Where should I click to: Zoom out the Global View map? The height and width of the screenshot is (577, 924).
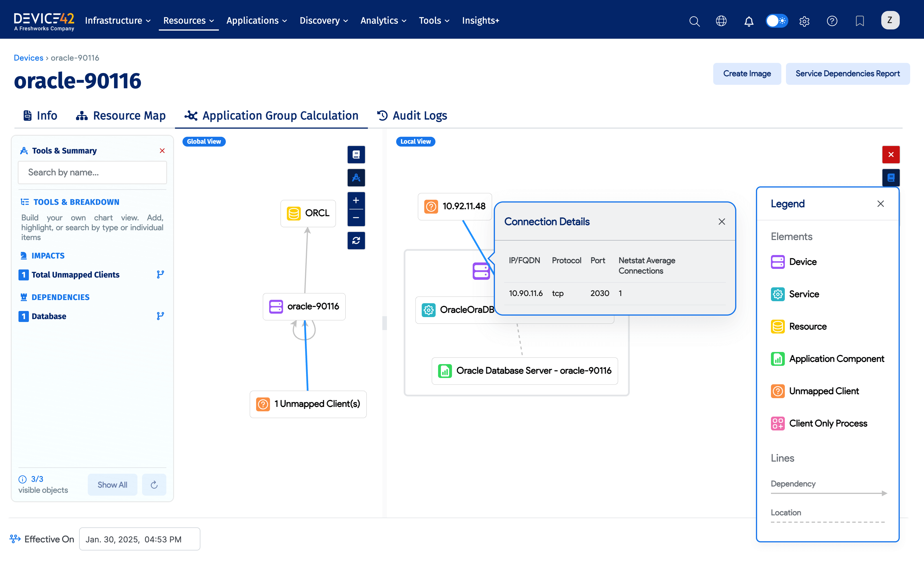click(356, 218)
